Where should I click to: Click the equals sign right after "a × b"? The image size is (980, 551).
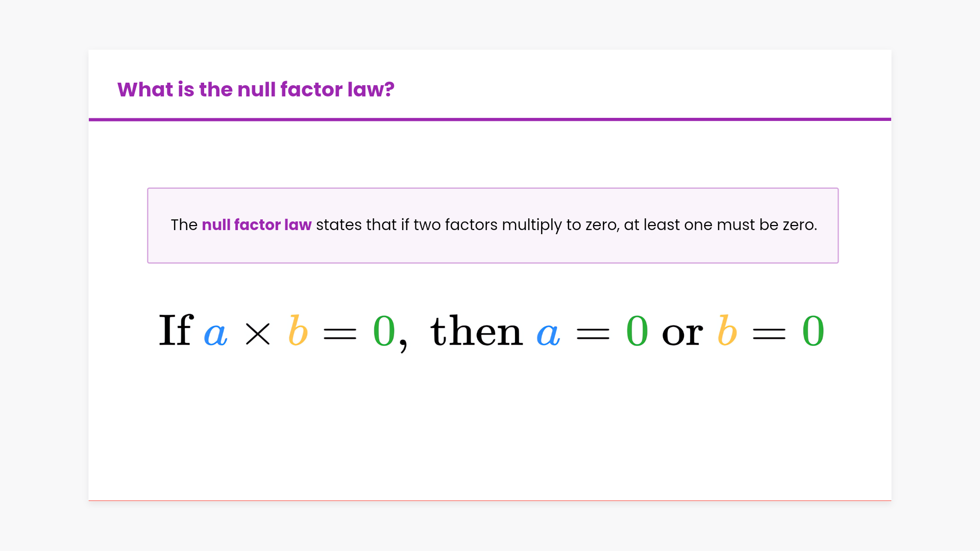pyautogui.click(x=340, y=334)
